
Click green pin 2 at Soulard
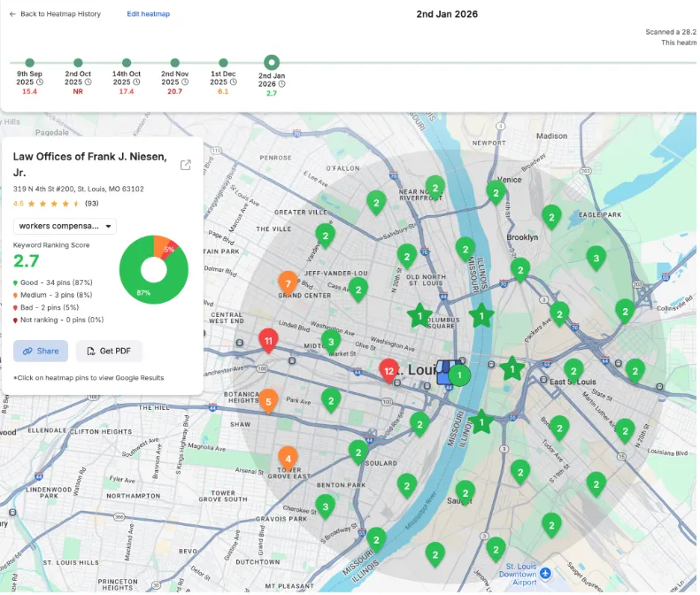point(358,453)
